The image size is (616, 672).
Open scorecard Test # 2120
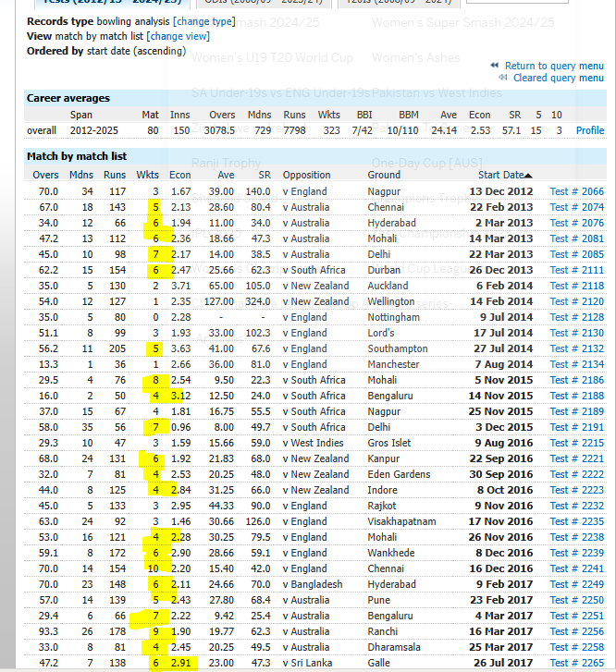coord(576,301)
